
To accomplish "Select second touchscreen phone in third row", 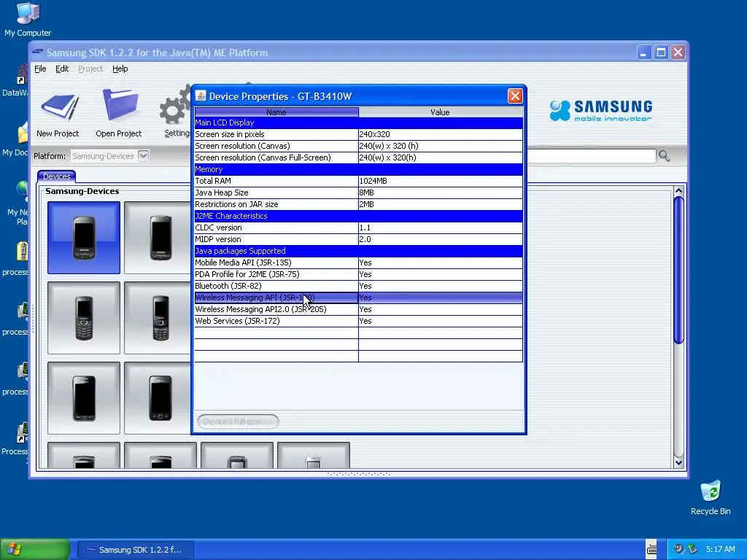I will pyautogui.click(x=158, y=397).
